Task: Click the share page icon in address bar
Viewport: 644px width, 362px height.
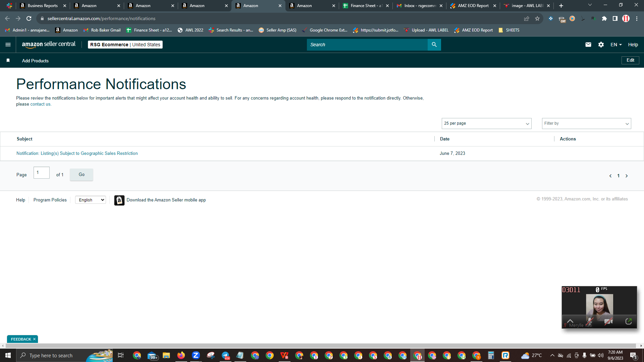Action: point(527,18)
